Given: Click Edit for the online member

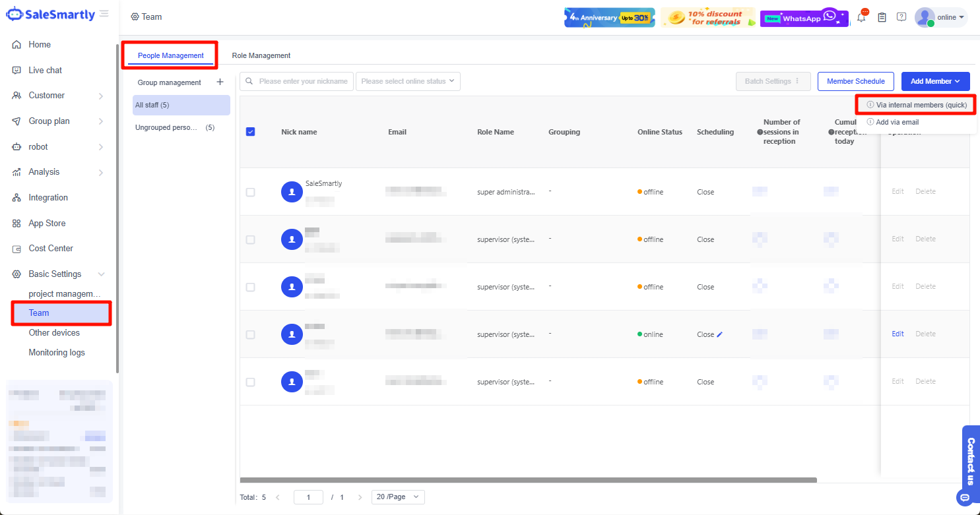Looking at the screenshot, I should [x=898, y=334].
